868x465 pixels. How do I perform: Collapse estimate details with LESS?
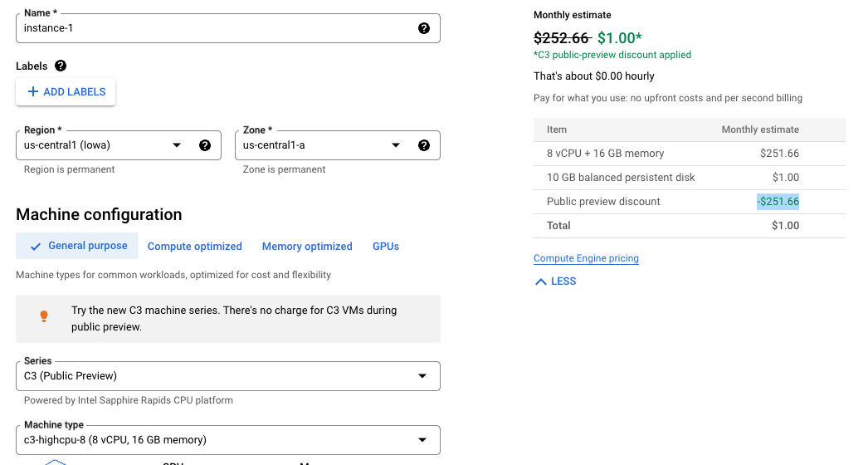[x=555, y=281]
